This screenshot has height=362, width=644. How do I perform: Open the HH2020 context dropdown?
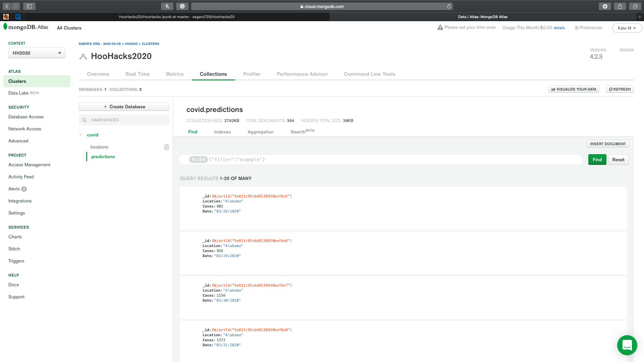pos(37,53)
